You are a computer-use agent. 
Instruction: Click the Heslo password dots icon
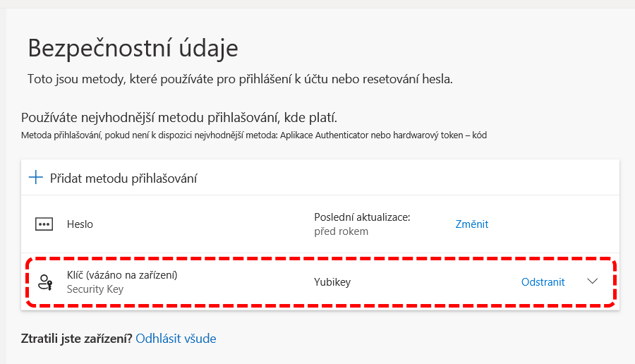click(x=44, y=224)
